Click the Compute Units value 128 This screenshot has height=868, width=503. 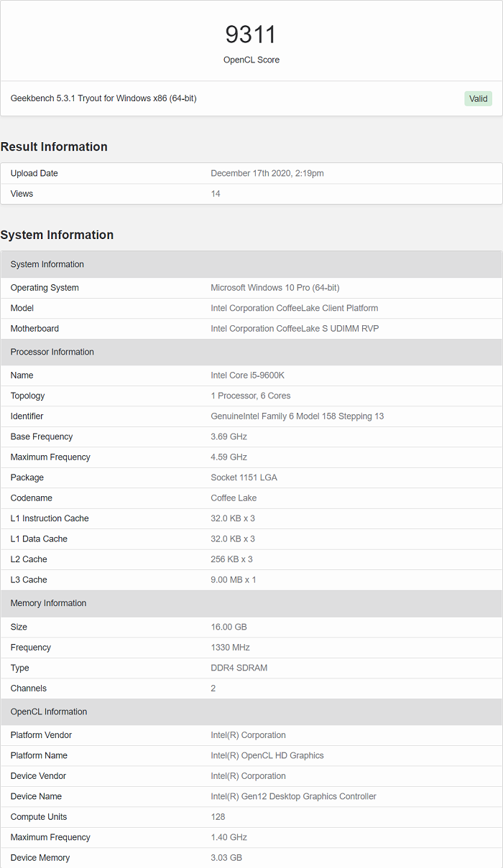coord(218,817)
